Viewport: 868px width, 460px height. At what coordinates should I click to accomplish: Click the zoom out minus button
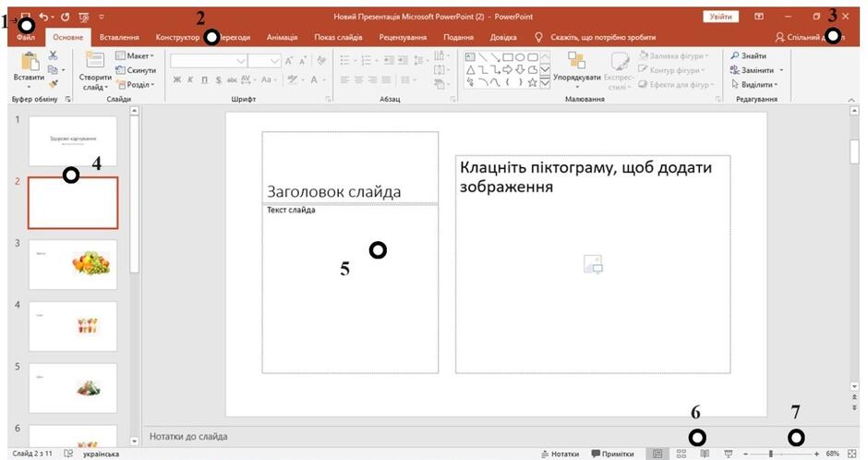click(746, 454)
